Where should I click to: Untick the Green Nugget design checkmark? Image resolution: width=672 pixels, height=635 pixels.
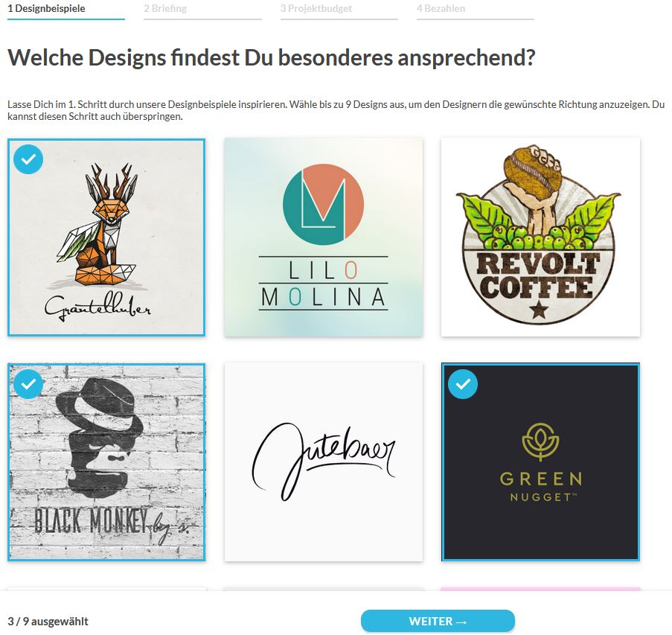click(x=463, y=383)
